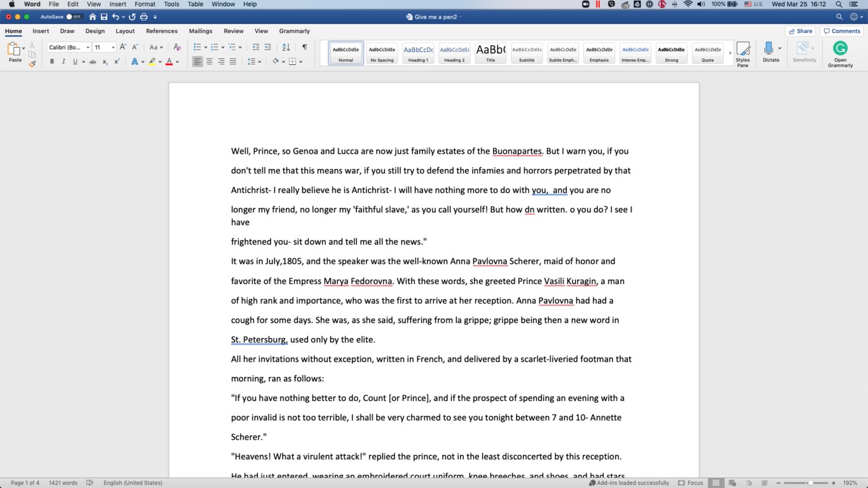
Task: Justify the paragraph text
Action: click(233, 62)
